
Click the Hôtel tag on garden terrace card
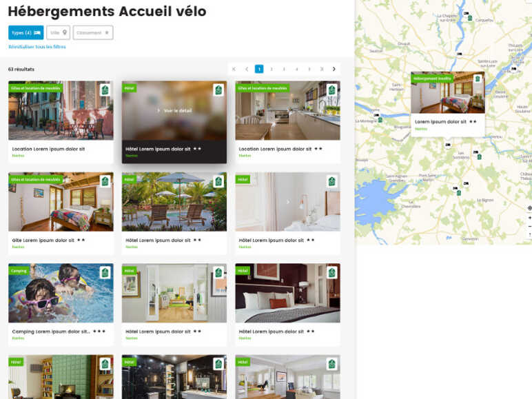[130, 179]
